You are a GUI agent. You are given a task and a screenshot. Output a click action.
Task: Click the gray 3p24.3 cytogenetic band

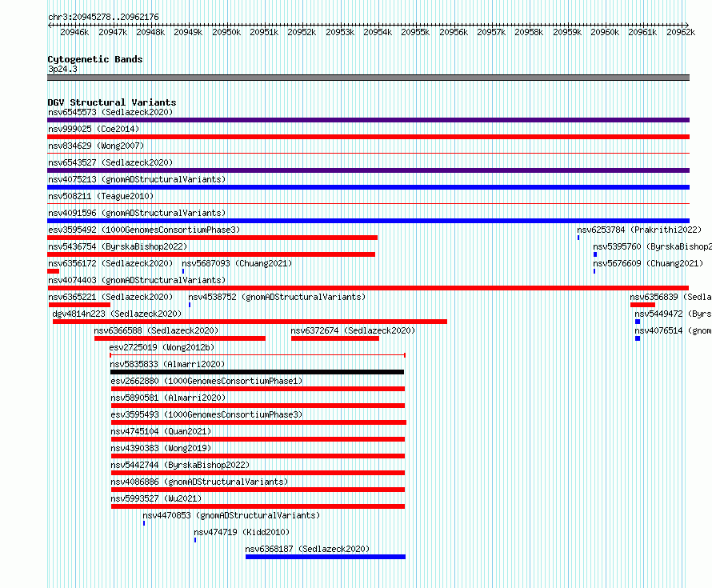[x=368, y=78]
